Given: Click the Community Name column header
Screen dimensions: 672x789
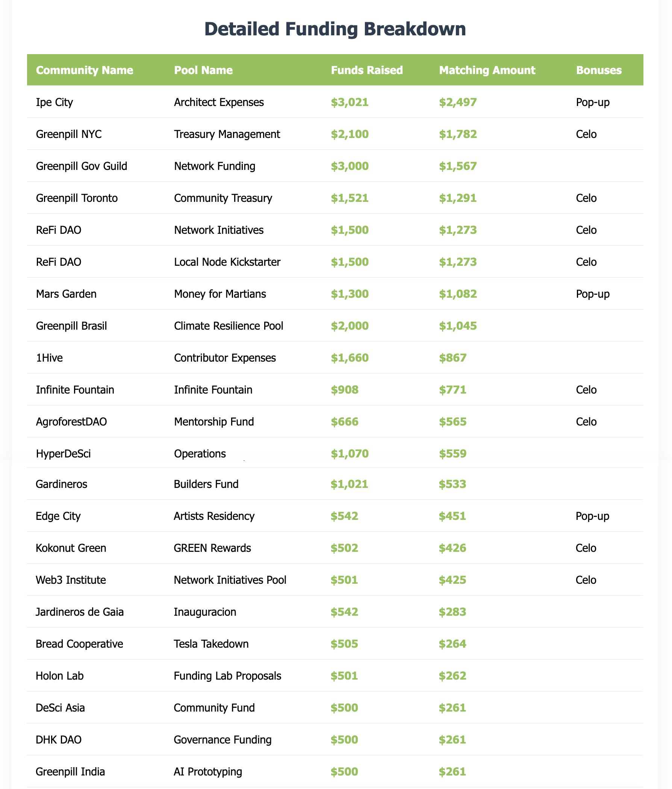Looking at the screenshot, I should 84,70.
